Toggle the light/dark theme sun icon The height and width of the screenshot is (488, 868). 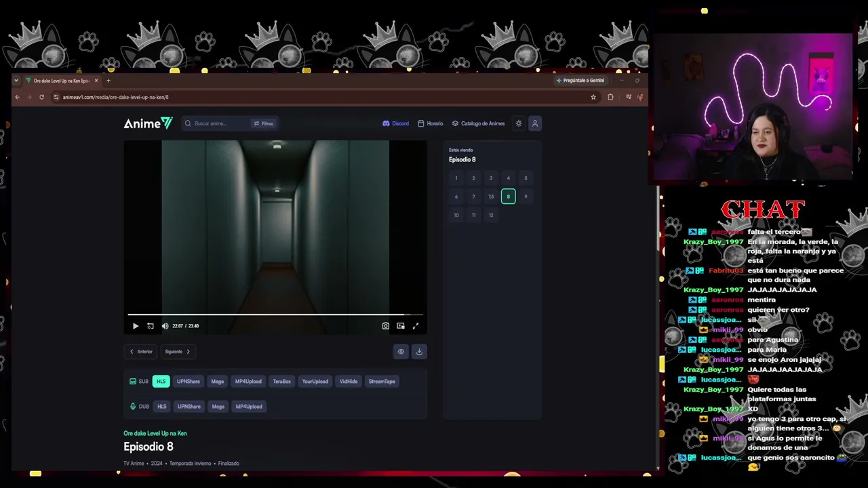coord(519,123)
